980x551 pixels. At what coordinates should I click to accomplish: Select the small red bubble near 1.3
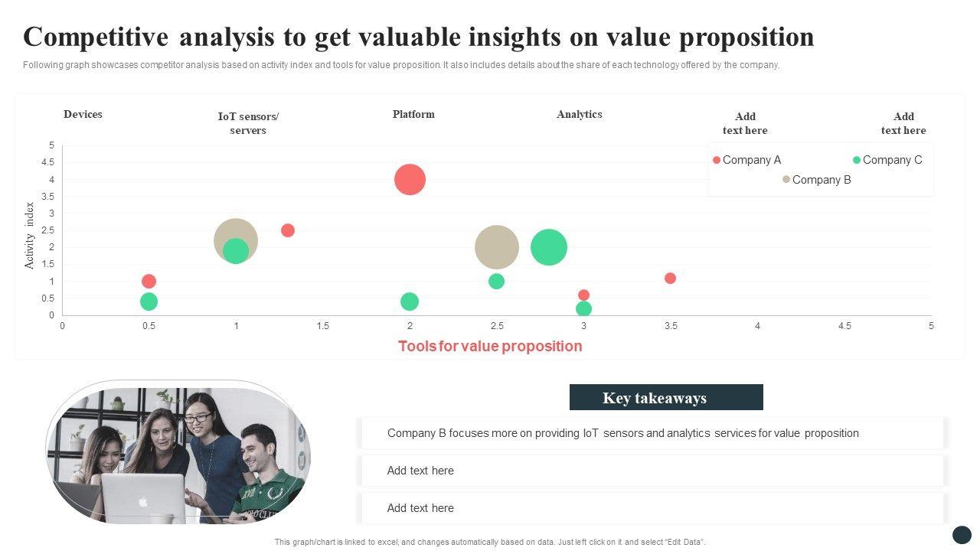pyautogui.click(x=288, y=230)
